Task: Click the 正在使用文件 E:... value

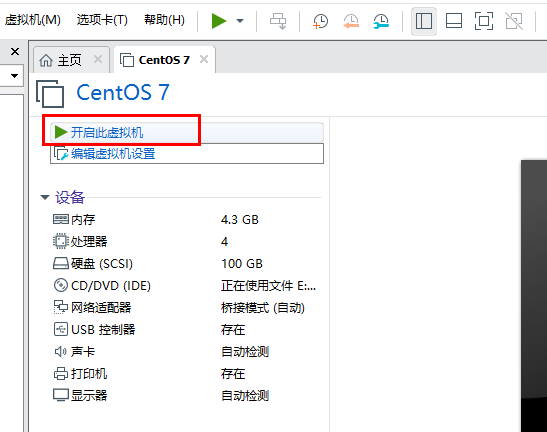Action: tap(268, 285)
